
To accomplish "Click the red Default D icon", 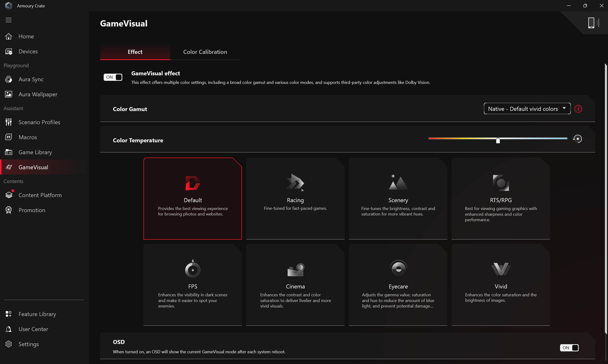I will coord(193,183).
